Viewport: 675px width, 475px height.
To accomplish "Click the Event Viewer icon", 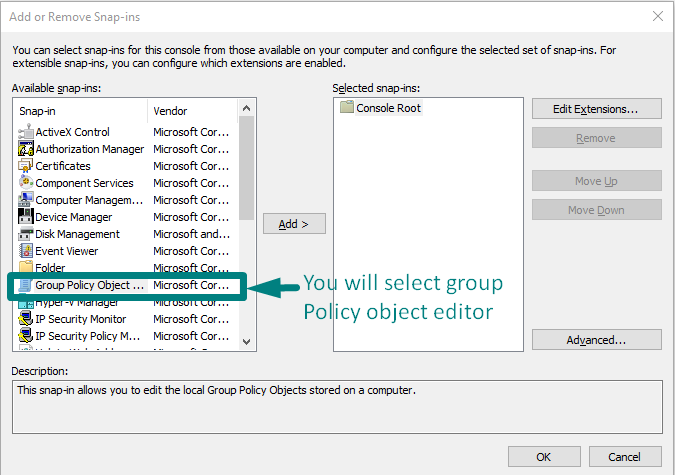I will (x=26, y=251).
